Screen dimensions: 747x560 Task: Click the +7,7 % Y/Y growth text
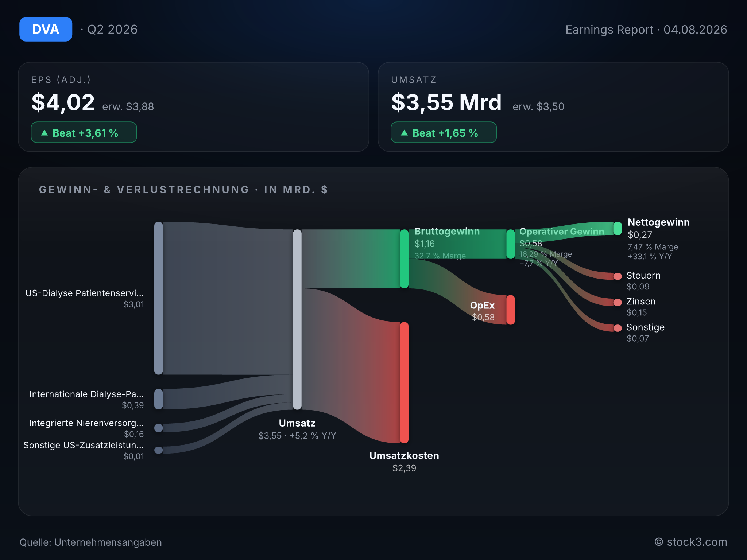point(538,263)
